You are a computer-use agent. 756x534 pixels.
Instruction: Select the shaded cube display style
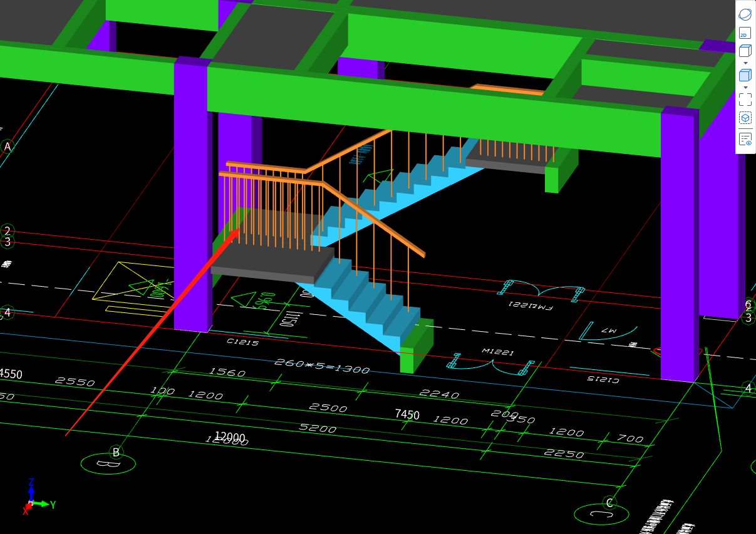(745, 75)
